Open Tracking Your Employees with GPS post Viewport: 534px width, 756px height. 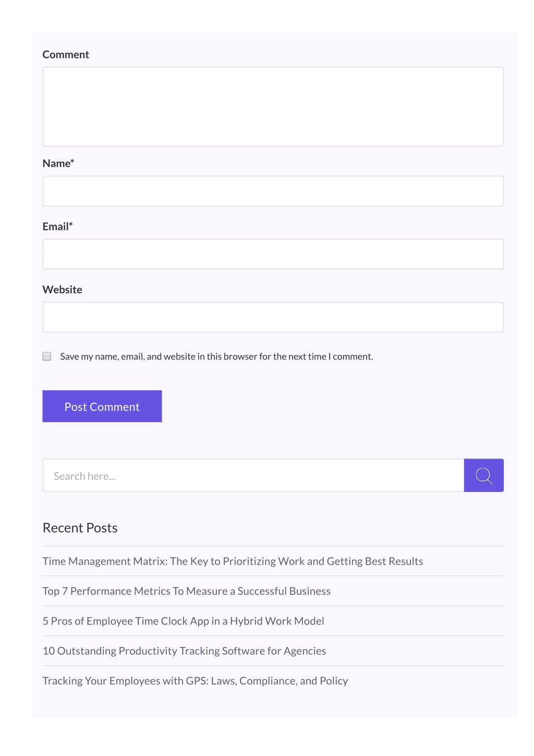click(196, 681)
